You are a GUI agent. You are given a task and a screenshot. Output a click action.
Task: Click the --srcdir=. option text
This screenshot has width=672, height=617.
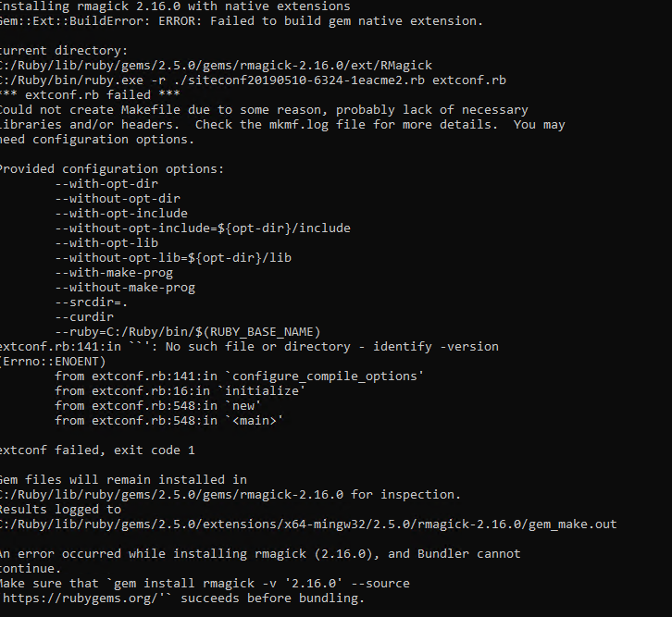tap(92, 302)
